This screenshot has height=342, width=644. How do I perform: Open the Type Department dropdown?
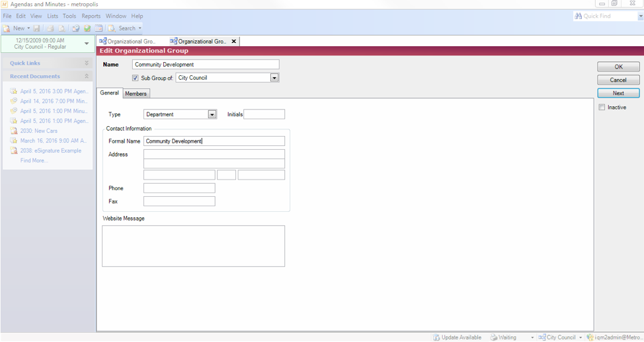212,114
